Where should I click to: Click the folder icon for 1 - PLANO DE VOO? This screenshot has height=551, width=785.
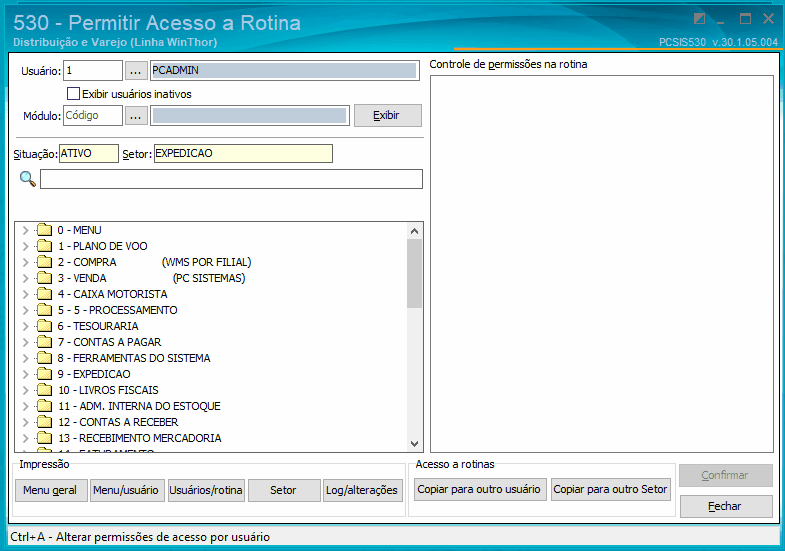tap(45, 246)
